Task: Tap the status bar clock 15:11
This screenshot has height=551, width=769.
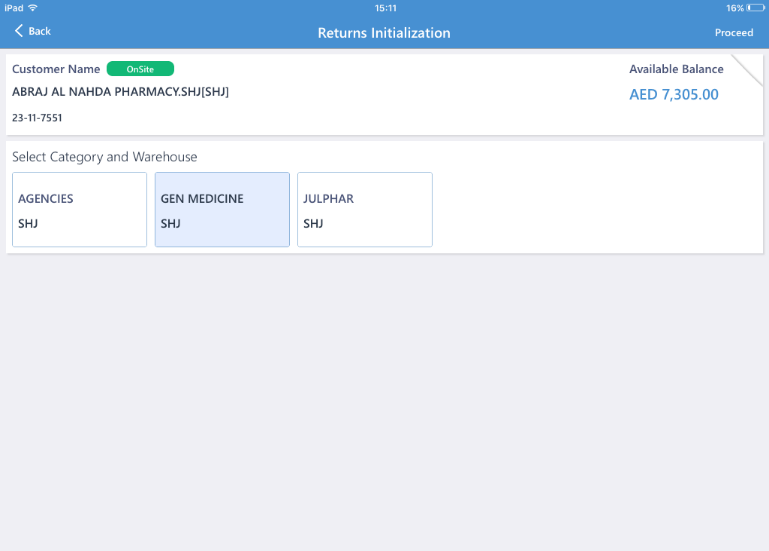Action: point(385,8)
